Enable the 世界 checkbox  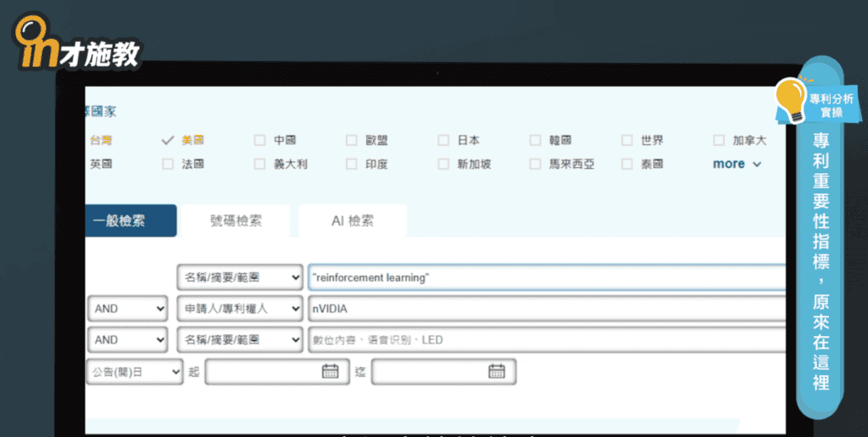click(627, 140)
